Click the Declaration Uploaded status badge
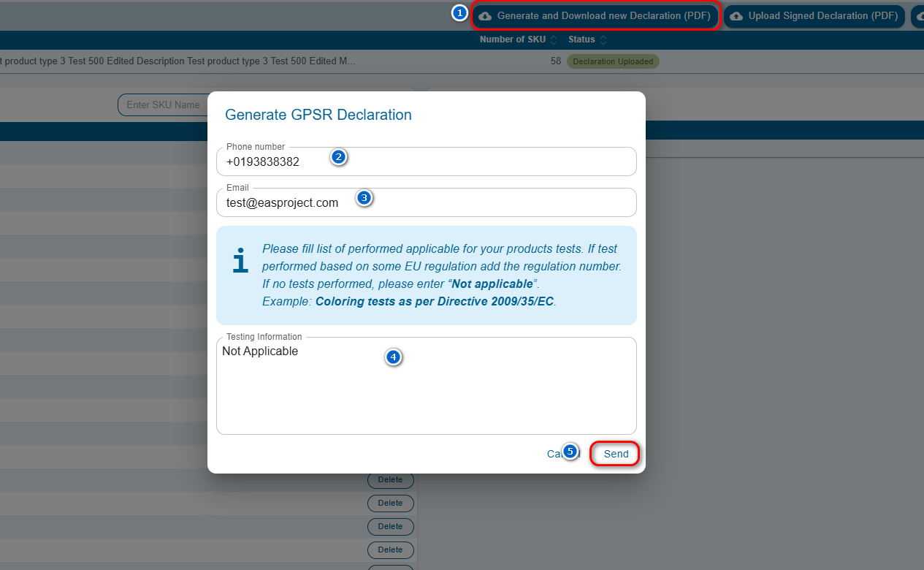 (613, 61)
